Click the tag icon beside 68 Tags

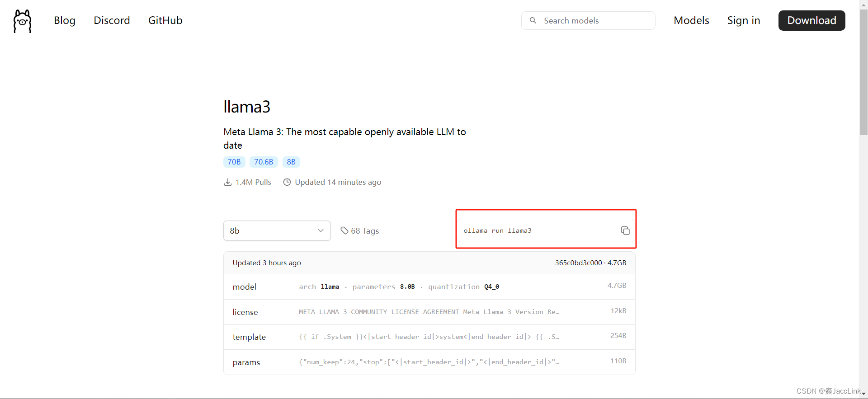344,230
